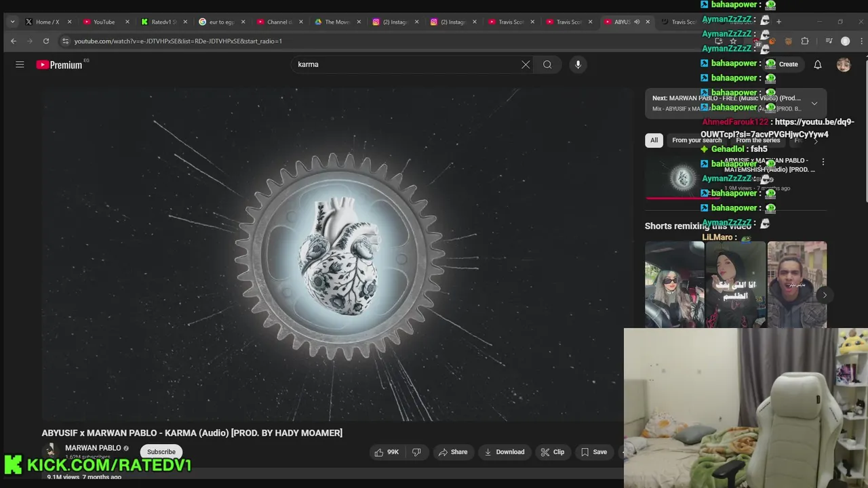Dislike the KARMA video
Viewport: 868px width, 488px height.
[x=416, y=452]
